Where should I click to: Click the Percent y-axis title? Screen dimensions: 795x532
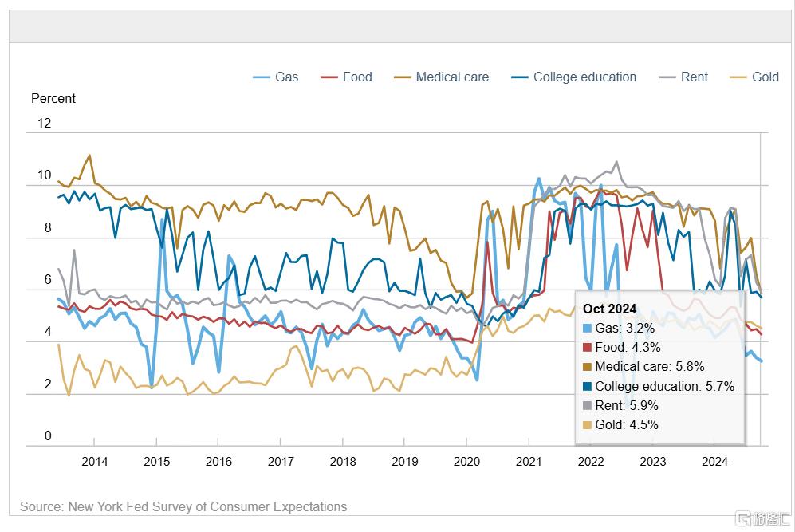point(53,98)
